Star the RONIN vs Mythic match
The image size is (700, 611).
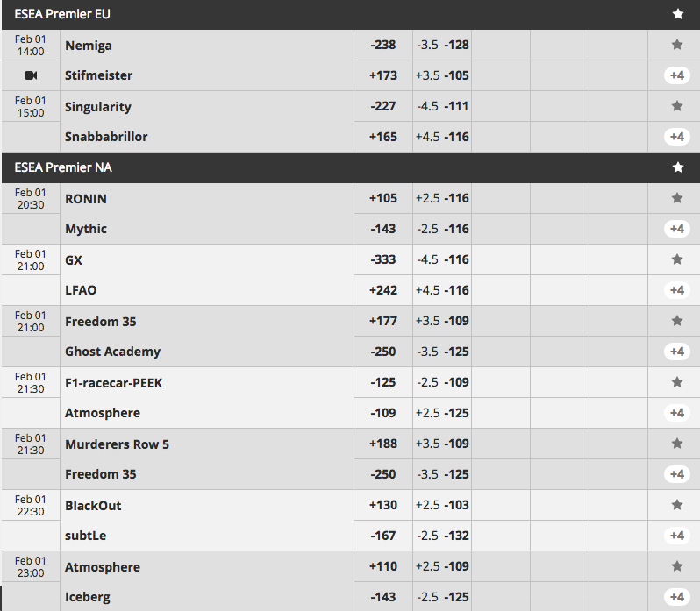[677, 198]
